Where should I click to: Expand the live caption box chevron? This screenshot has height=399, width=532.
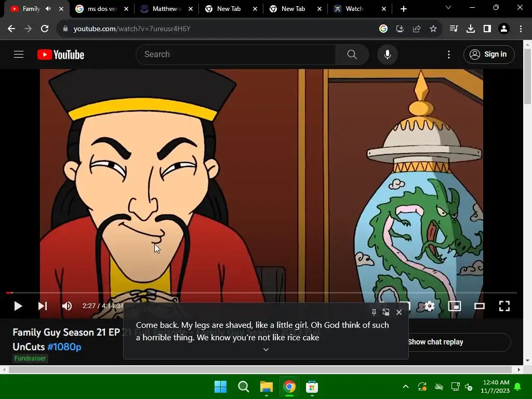pos(266,350)
